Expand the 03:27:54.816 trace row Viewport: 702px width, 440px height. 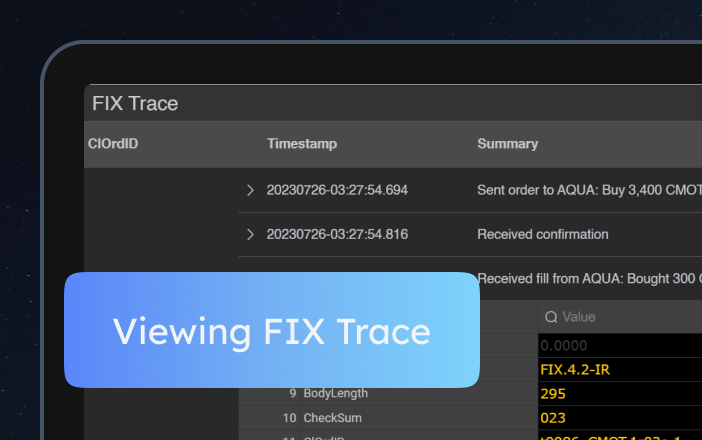coord(250,234)
